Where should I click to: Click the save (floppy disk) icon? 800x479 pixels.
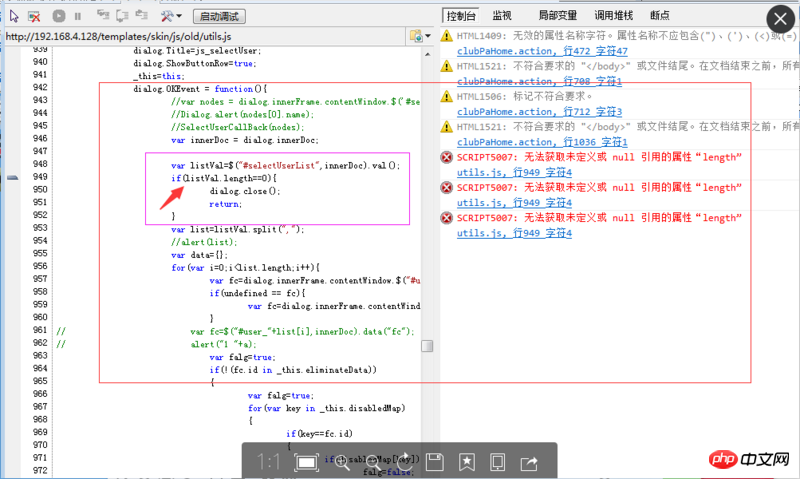tap(435, 463)
